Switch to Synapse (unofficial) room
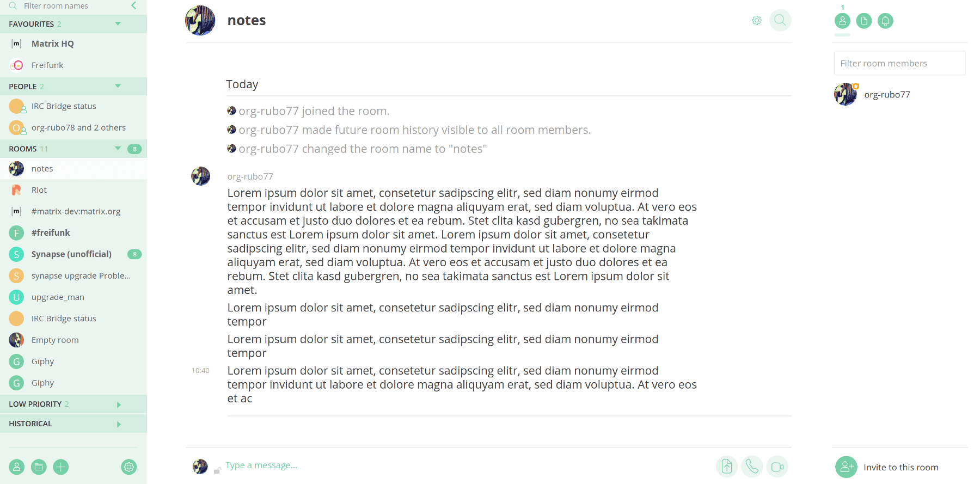The height and width of the screenshot is (484, 980). click(71, 254)
